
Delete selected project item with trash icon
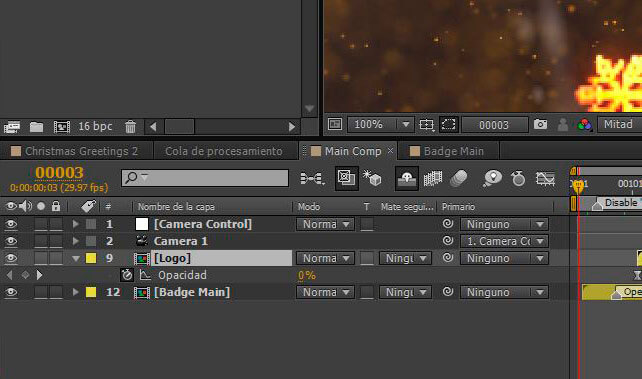pyautogui.click(x=130, y=127)
